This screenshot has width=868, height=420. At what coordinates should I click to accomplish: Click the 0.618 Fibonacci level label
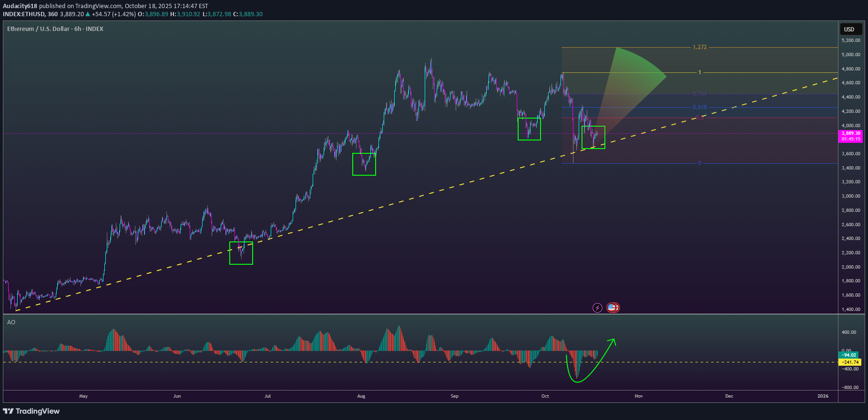pos(699,107)
